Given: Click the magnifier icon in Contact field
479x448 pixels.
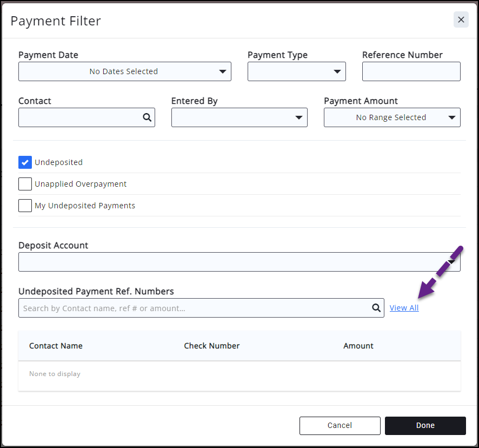Looking at the screenshot, I should [147, 117].
